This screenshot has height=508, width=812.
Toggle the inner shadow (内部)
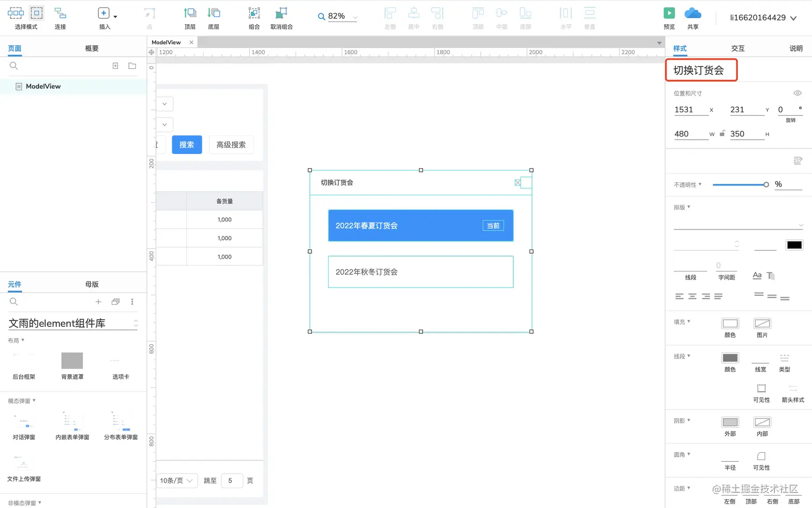[x=762, y=422]
